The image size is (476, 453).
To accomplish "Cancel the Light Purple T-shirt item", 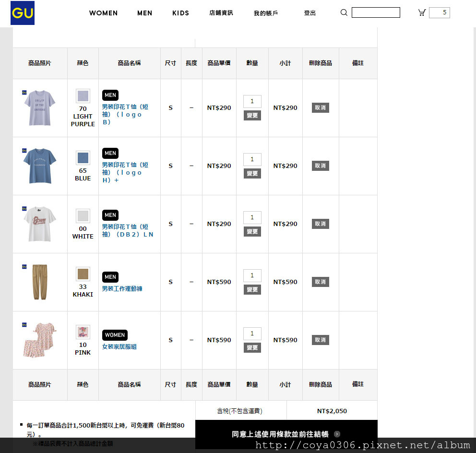I will 320,108.
